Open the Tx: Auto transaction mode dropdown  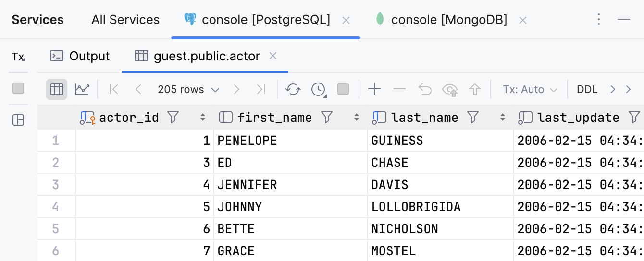530,90
